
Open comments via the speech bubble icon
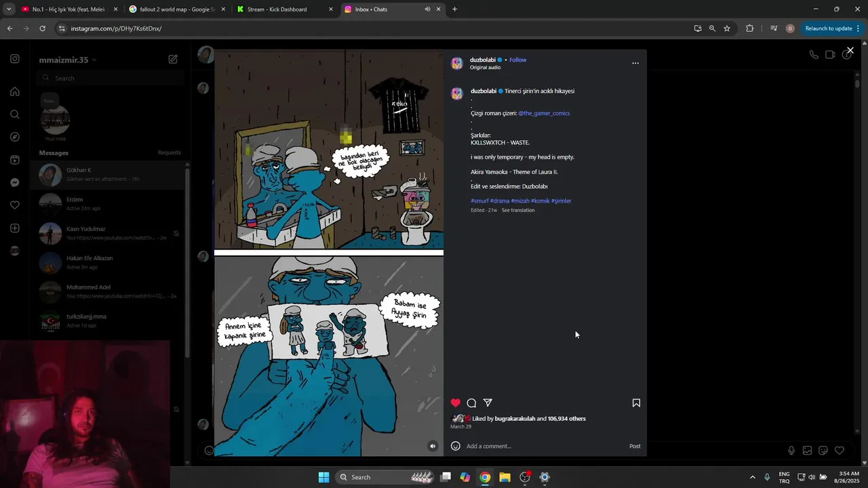pyautogui.click(x=471, y=403)
